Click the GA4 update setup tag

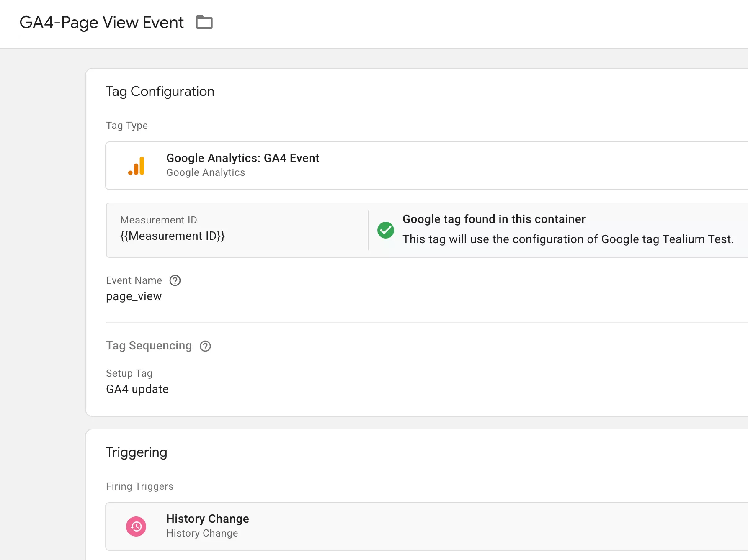[137, 389]
